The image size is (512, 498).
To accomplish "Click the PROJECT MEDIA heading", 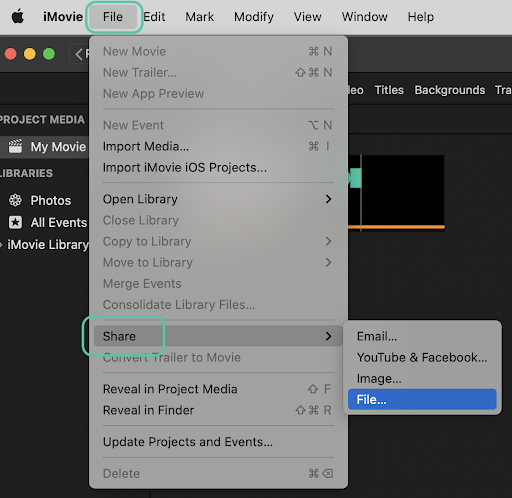I will [x=42, y=120].
